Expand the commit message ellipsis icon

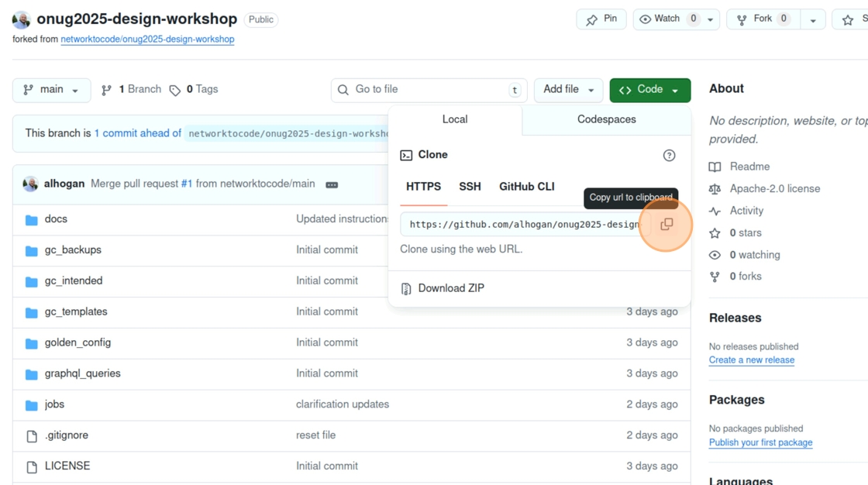(332, 185)
